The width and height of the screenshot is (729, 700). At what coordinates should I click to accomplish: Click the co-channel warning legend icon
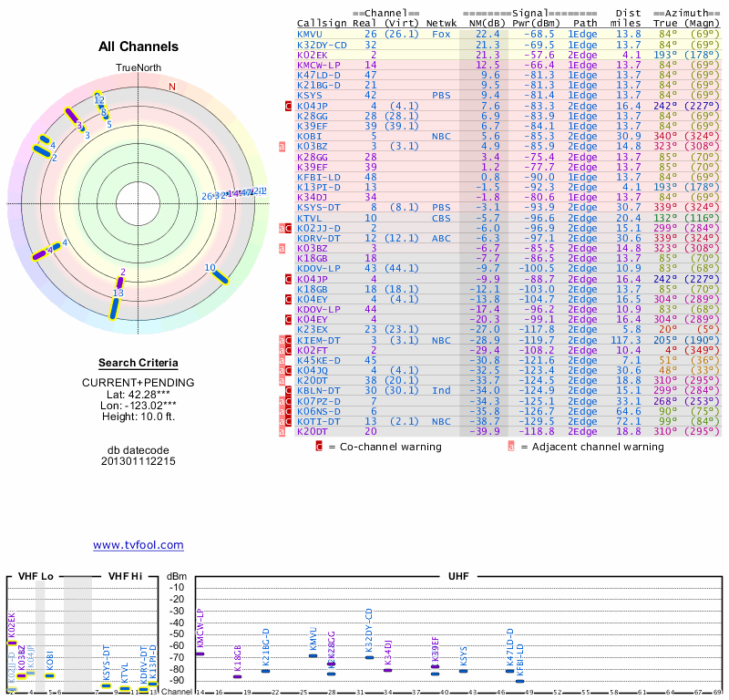(319, 447)
